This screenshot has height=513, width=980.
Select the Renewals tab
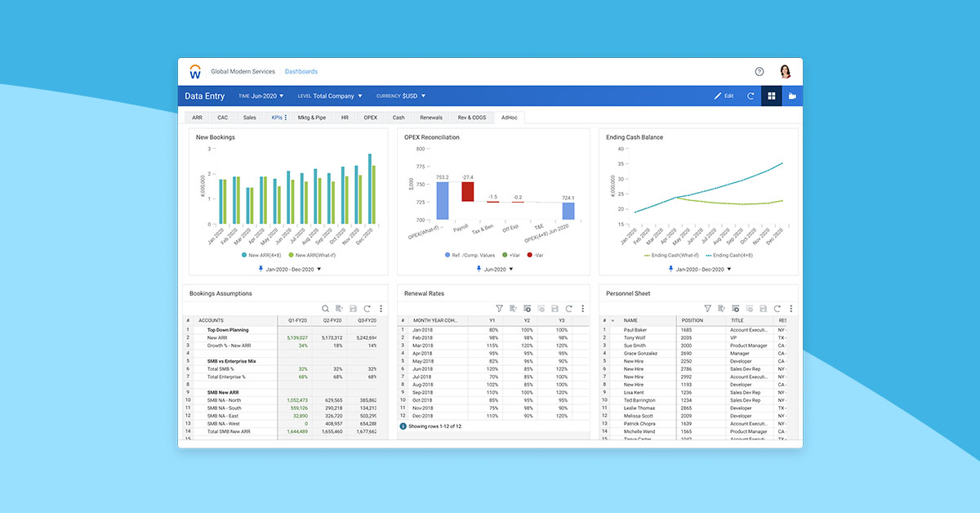pyautogui.click(x=431, y=117)
